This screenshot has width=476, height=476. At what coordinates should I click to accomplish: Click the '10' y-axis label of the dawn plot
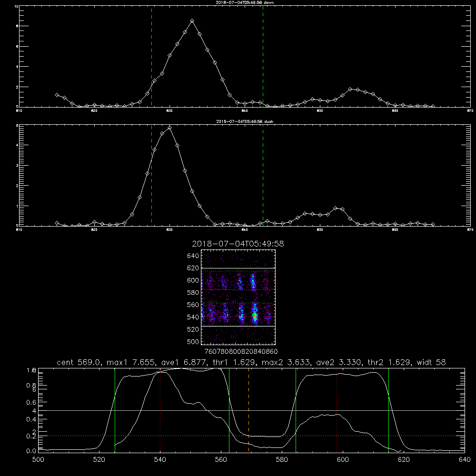tap(16, 6)
